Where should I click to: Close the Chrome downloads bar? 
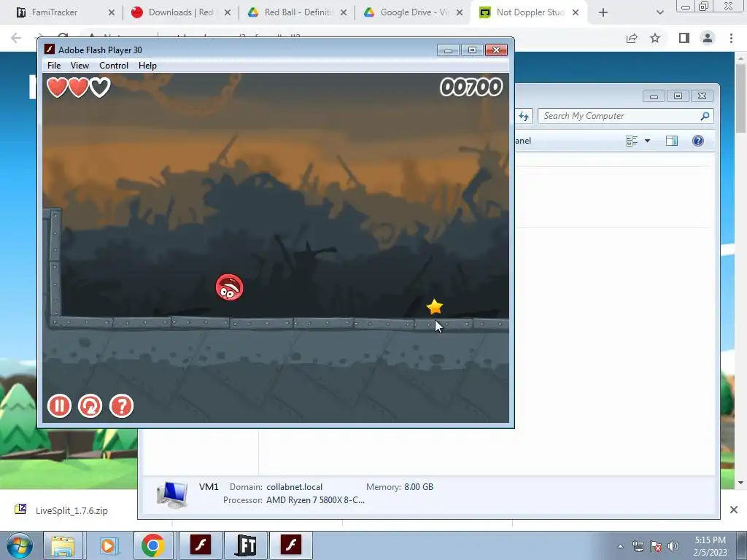734,510
